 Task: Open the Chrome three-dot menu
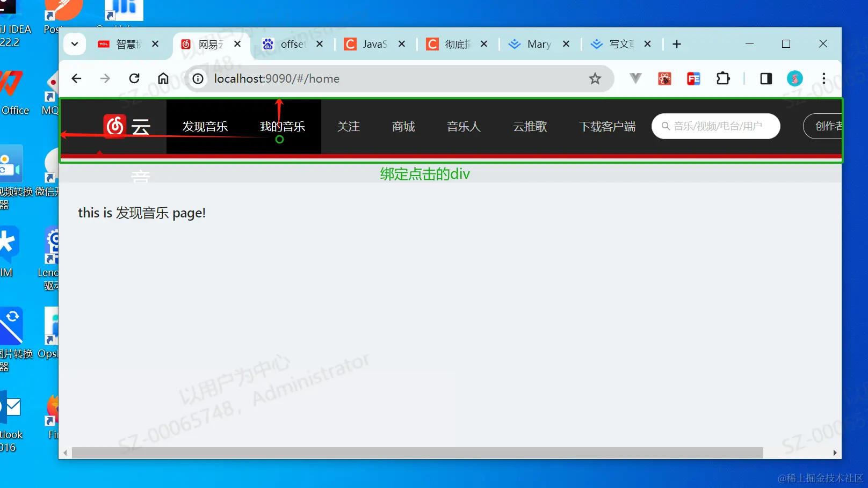click(x=824, y=79)
